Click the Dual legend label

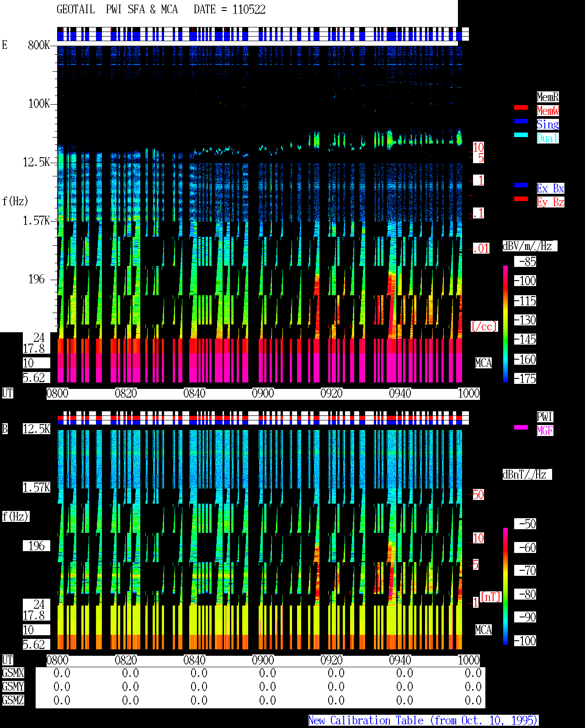[x=548, y=138]
